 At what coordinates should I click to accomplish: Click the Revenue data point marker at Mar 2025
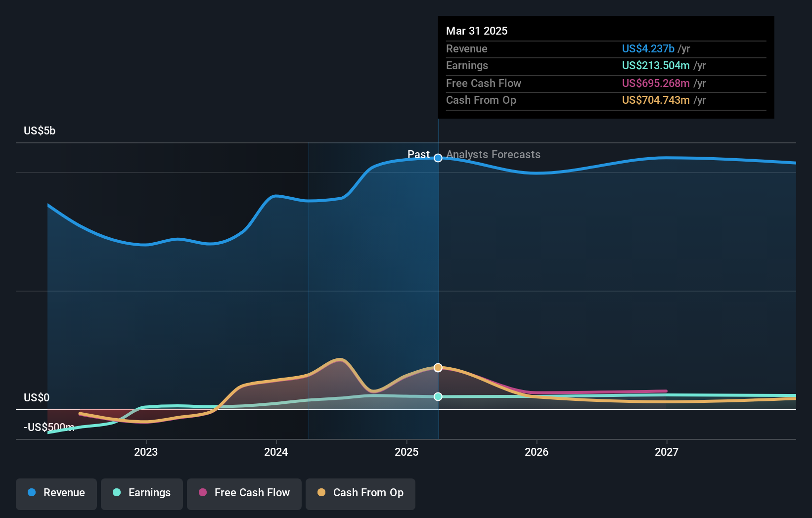[438, 158]
